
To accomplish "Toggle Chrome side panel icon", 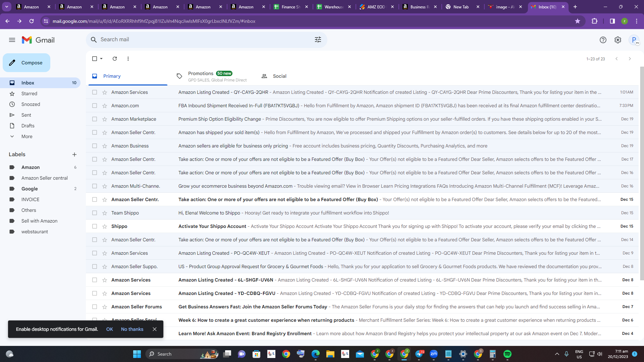I will tap(612, 21).
